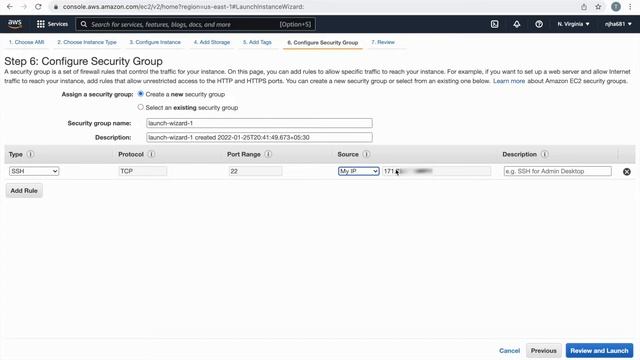Reload the page with refresh icon
The height and width of the screenshot is (360, 640).
38,7
